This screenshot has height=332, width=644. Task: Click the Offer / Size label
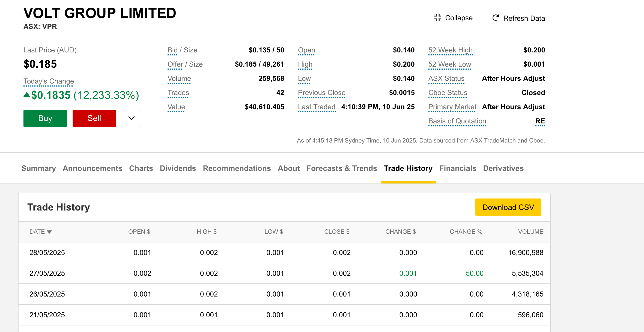coord(185,64)
